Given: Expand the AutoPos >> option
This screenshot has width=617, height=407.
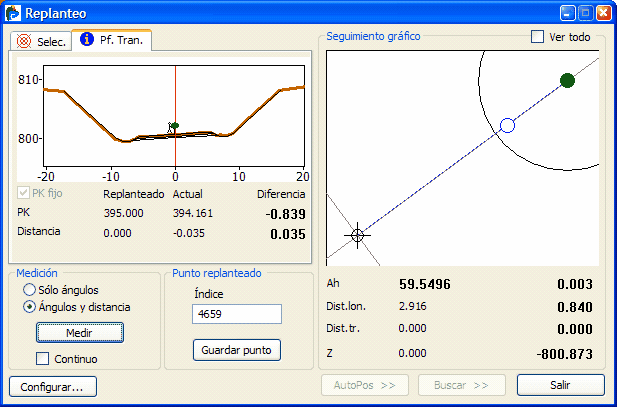Looking at the screenshot, I should [364, 385].
